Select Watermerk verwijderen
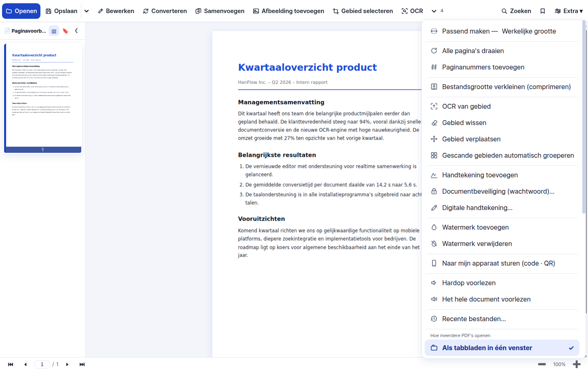 tap(502, 244)
